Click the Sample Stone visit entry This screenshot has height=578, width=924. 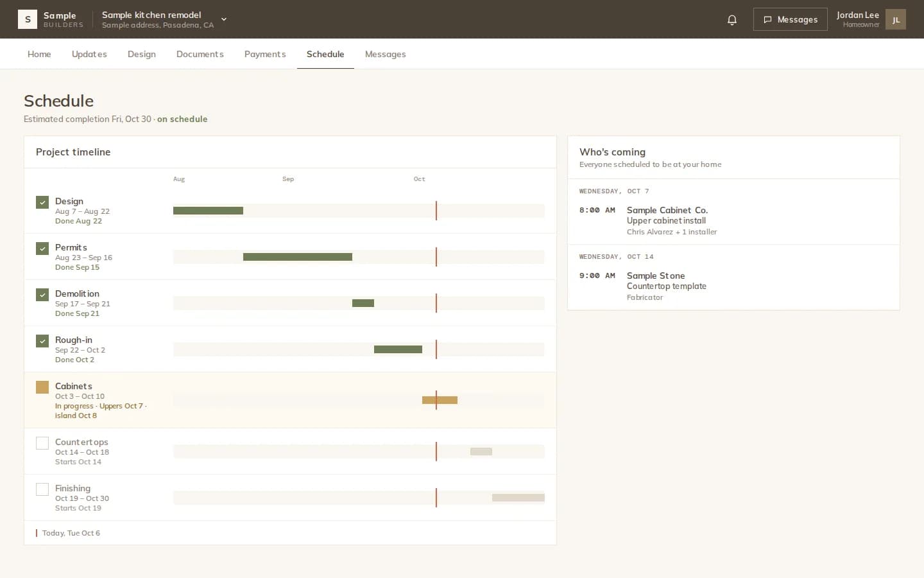[733, 286]
